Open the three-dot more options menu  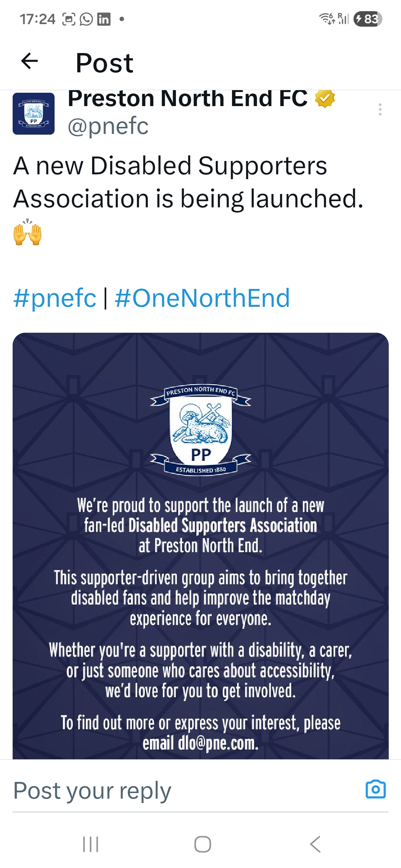380,109
